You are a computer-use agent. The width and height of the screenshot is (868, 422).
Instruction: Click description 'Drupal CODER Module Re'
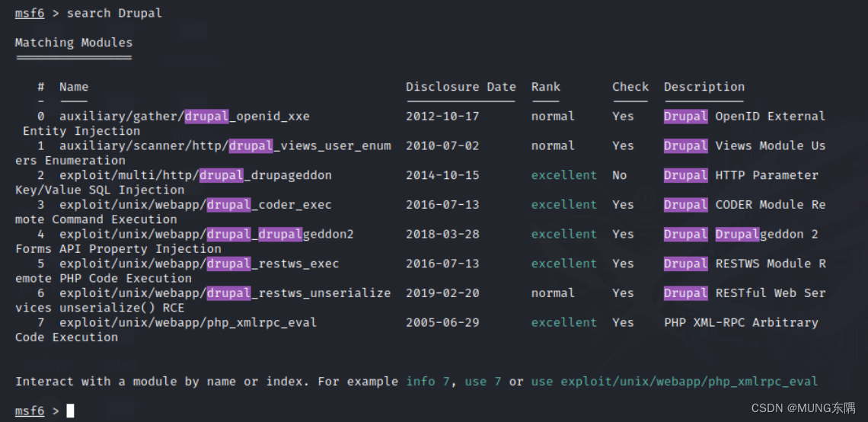(x=745, y=204)
